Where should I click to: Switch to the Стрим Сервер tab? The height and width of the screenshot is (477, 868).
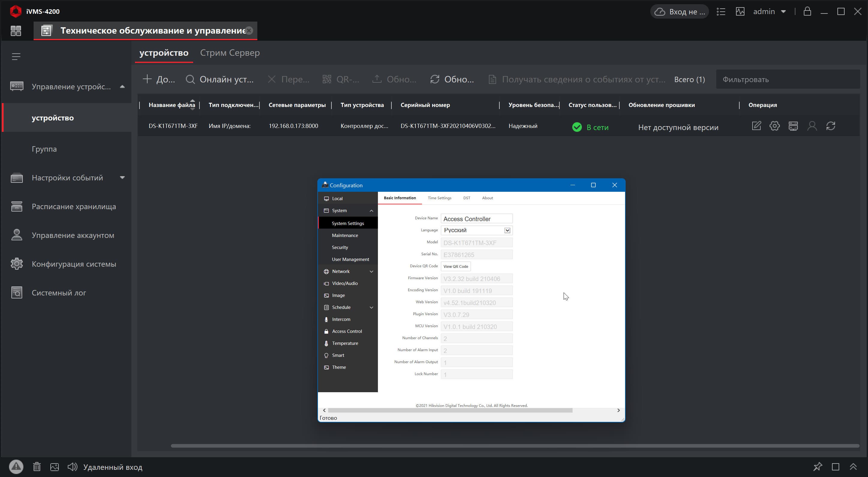(x=230, y=53)
